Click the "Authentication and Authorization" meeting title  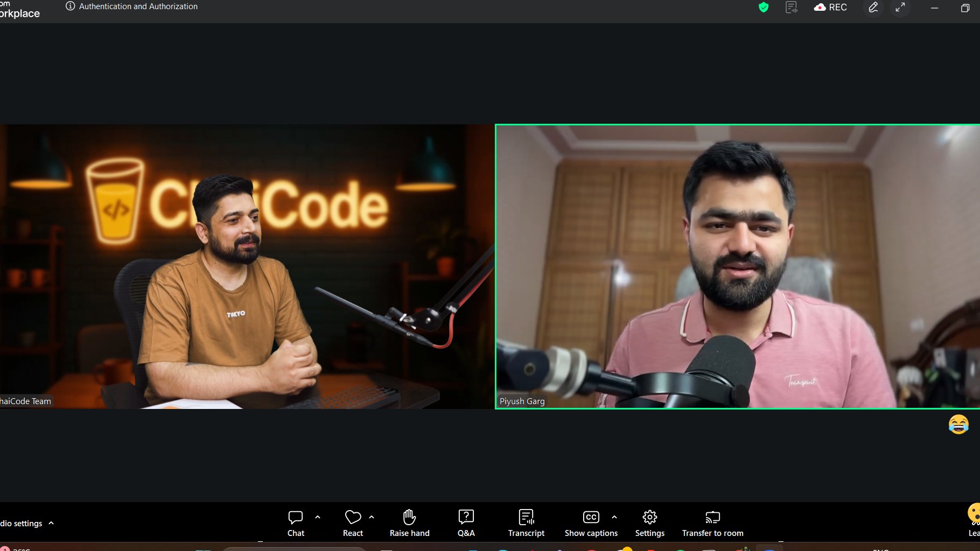pos(138,6)
